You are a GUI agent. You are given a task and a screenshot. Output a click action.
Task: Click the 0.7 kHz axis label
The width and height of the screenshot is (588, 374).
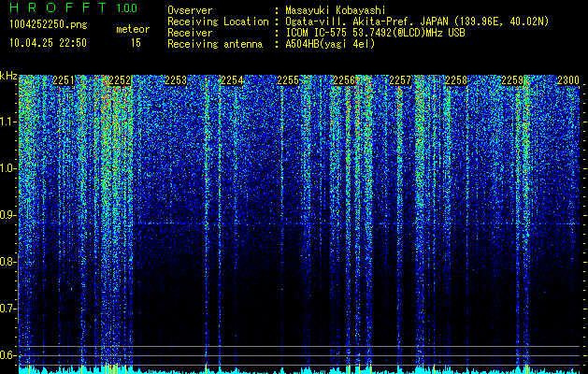[x=7, y=309]
